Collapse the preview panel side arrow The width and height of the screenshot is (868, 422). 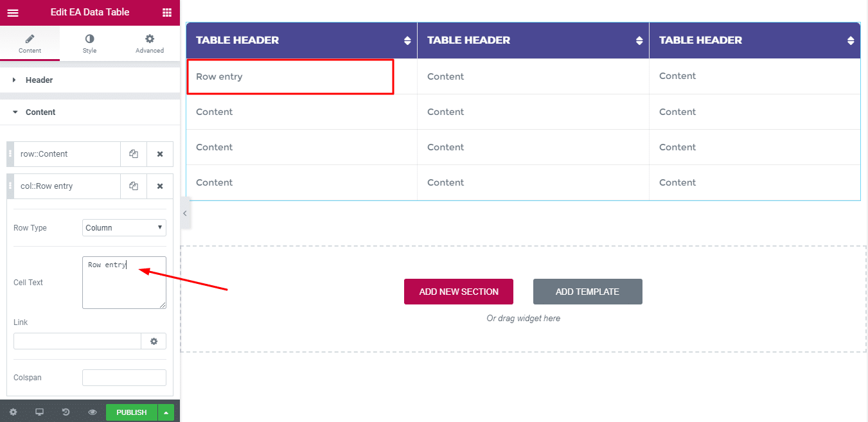185,214
